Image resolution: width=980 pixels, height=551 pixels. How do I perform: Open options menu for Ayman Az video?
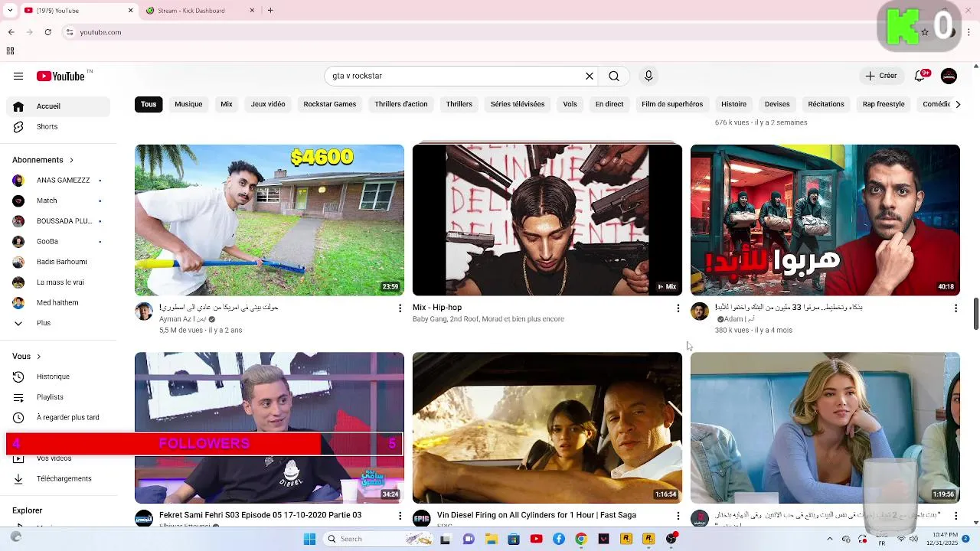[400, 308]
